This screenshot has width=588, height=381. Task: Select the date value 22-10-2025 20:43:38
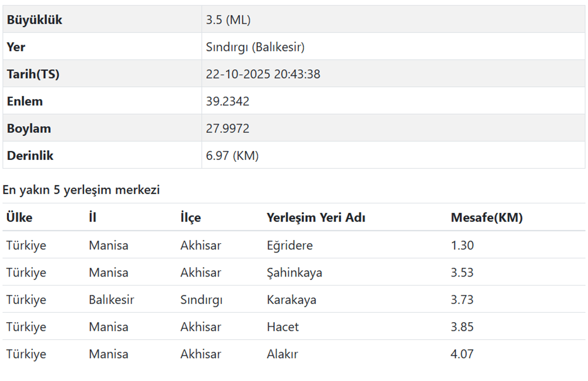click(x=263, y=75)
